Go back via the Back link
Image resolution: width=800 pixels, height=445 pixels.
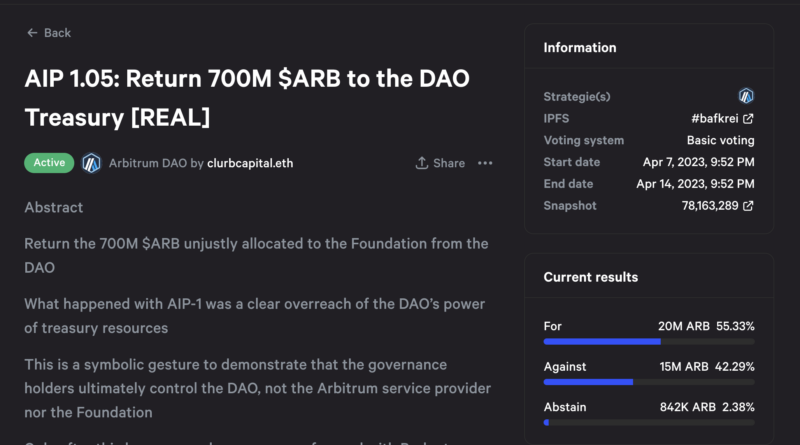point(58,33)
